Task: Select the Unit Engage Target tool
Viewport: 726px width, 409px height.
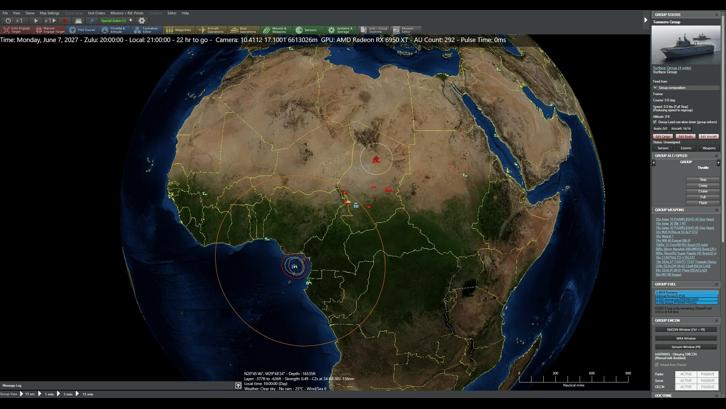Action: (x=18, y=30)
